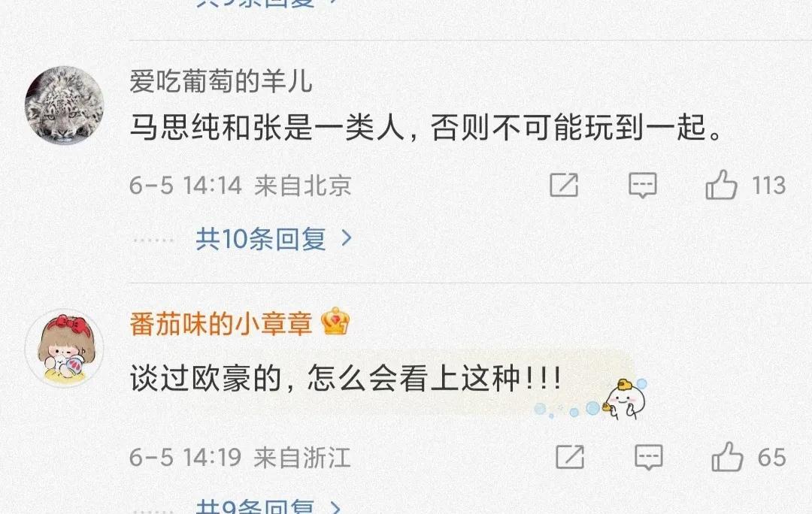Tap the crown membership badge icon

[335, 322]
